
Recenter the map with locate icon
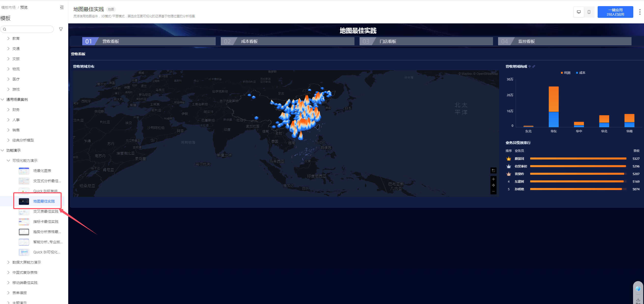pyautogui.click(x=494, y=185)
